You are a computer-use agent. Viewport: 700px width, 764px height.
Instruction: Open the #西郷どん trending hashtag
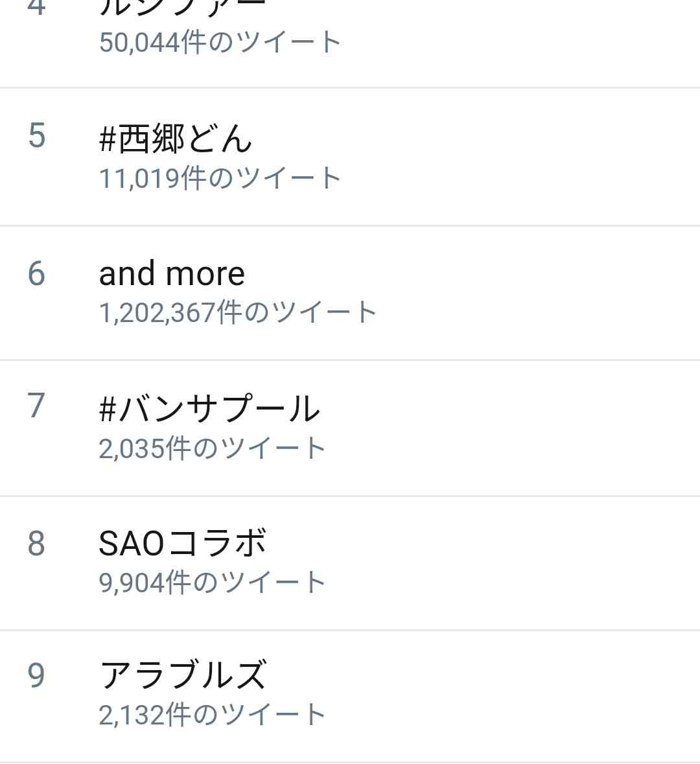coord(176,139)
